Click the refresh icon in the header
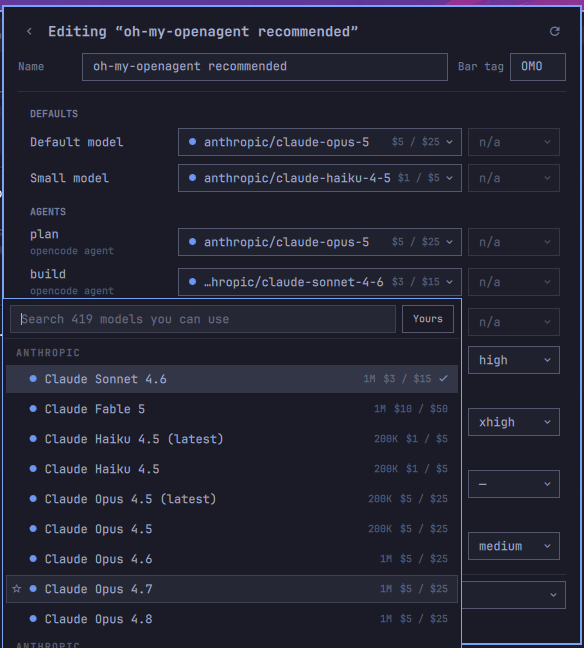584x648 pixels. coord(555,31)
